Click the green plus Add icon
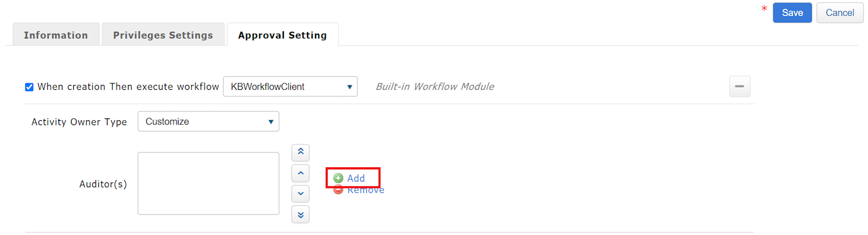 pyautogui.click(x=338, y=178)
